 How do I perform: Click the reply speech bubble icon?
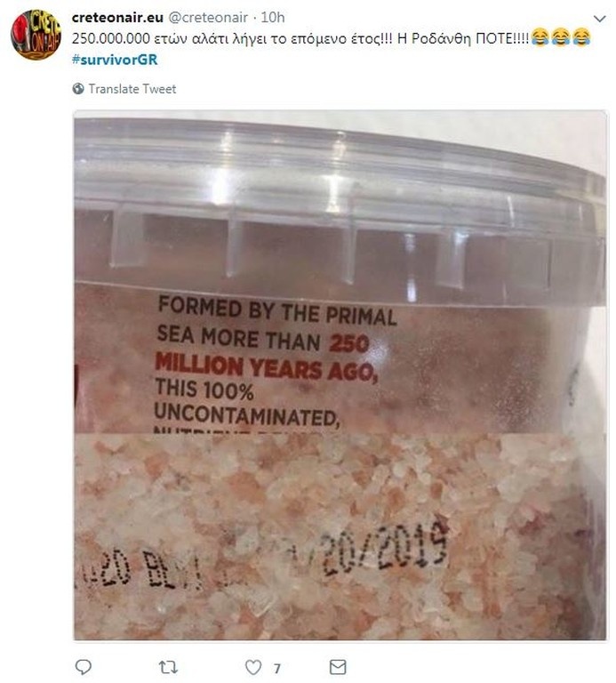84,667
